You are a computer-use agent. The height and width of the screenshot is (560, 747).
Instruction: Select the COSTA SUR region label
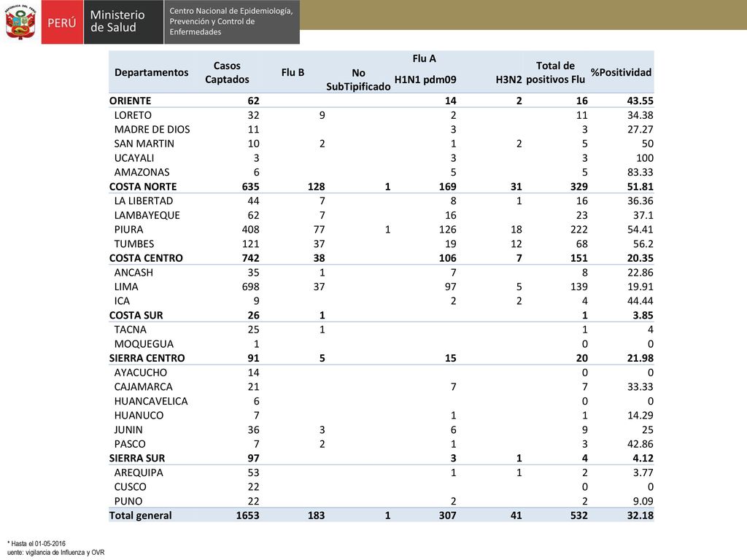(x=136, y=315)
